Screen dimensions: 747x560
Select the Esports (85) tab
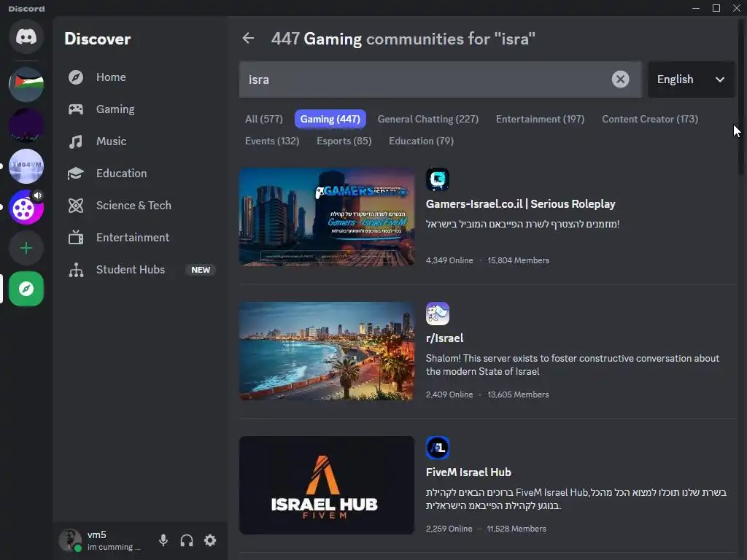[x=344, y=141]
